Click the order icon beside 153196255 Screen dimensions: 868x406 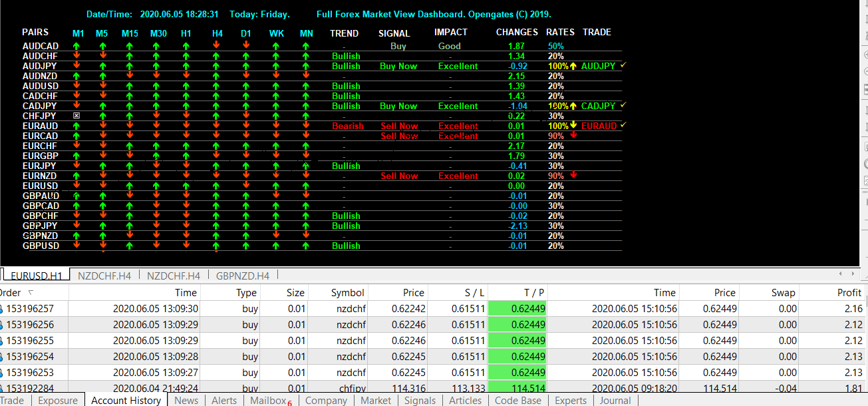(x=2, y=341)
